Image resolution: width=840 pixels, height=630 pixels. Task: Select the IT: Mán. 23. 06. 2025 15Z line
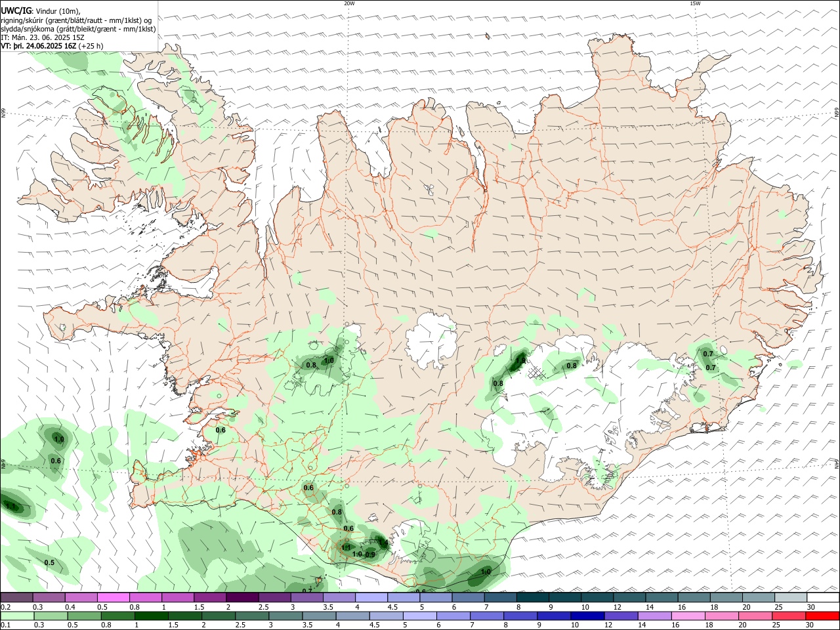pos(43,37)
